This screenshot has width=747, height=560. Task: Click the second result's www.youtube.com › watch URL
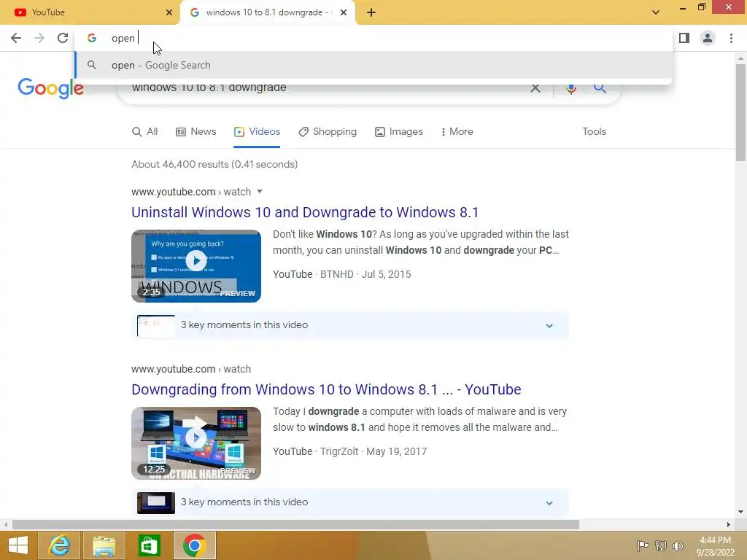191,369
